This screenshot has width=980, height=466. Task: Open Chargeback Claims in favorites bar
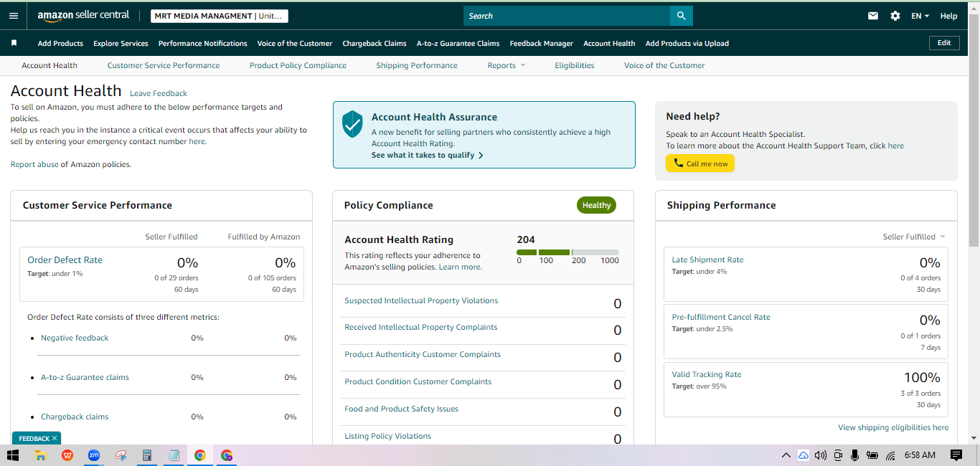pos(374,43)
